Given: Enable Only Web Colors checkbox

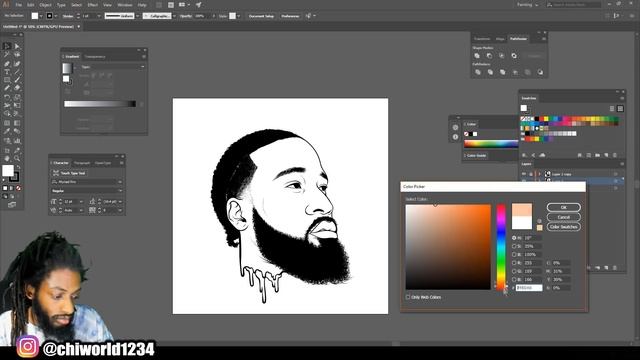Looking at the screenshot, I should (x=408, y=297).
